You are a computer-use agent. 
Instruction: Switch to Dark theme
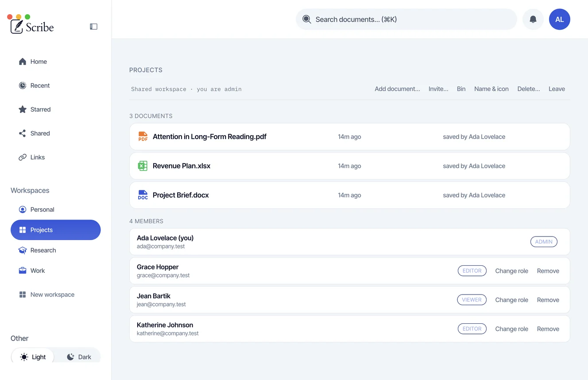pos(79,357)
